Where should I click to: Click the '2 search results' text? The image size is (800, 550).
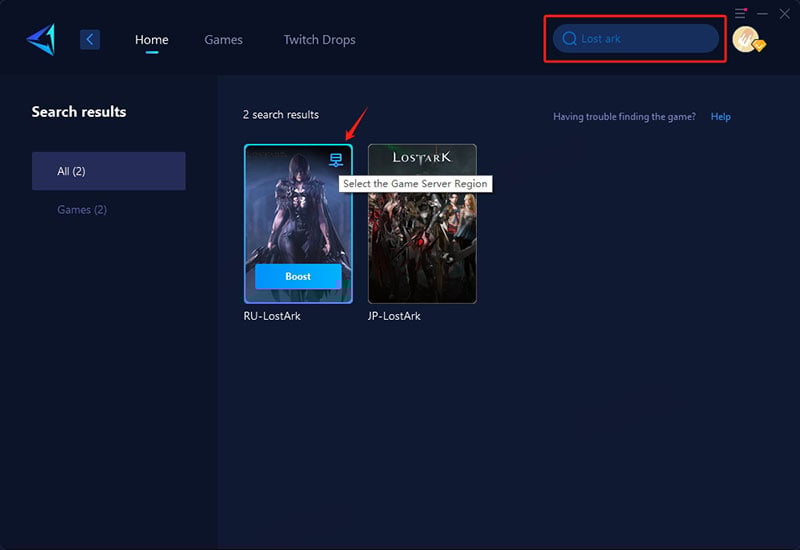(x=281, y=115)
